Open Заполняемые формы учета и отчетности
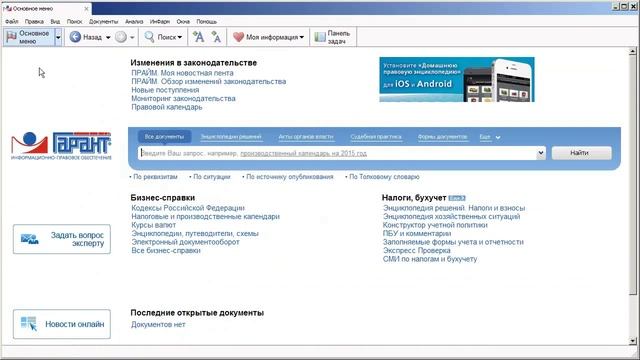 pyautogui.click(x=453, y=242)
